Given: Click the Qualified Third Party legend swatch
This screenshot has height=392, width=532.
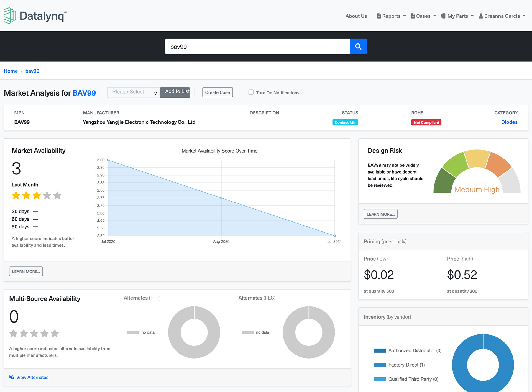Looking at the screenshot, I should 380,379.
